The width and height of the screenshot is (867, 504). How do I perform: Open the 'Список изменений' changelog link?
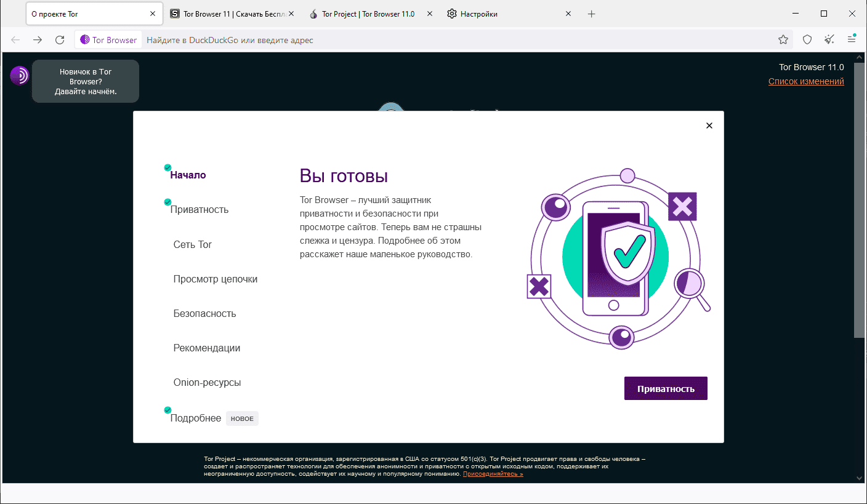point(806,81)
